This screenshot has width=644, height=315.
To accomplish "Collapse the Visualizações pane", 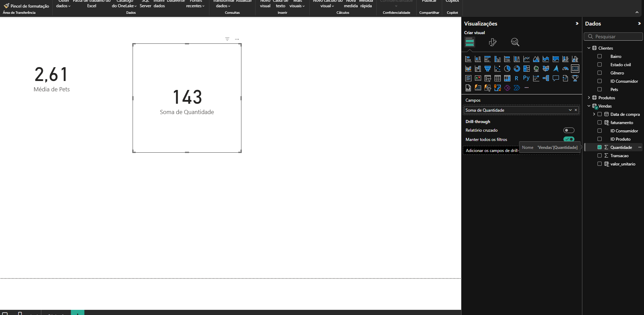I will coord(577,23).
